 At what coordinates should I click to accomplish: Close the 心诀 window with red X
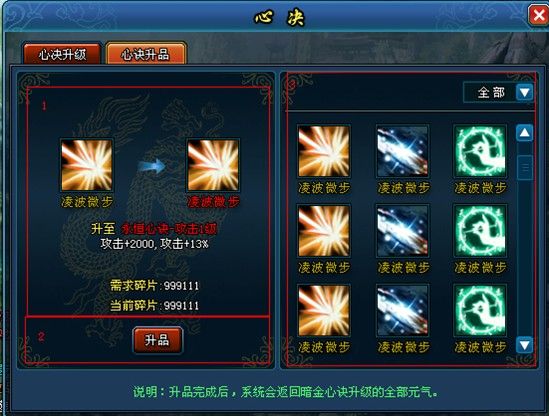(538, 15)
